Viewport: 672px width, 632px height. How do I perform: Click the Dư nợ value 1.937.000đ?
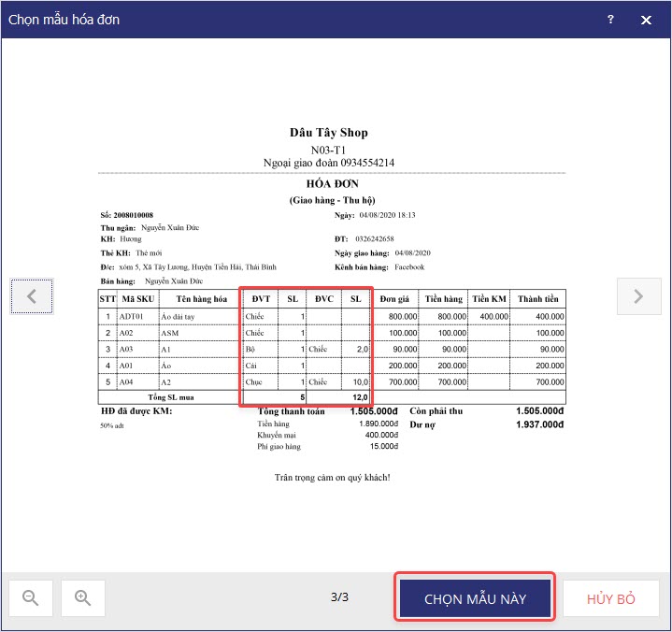(x=539, y=424)
